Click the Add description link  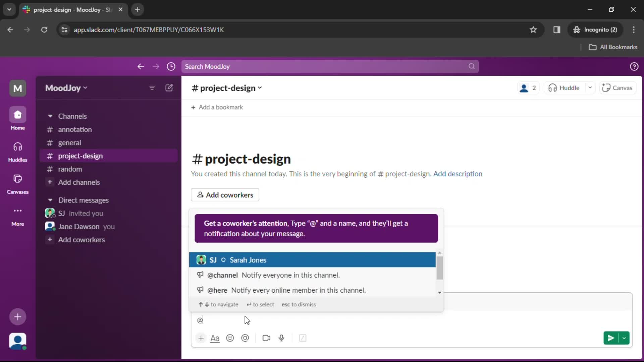pyautogui.click(x=458, y=173)
